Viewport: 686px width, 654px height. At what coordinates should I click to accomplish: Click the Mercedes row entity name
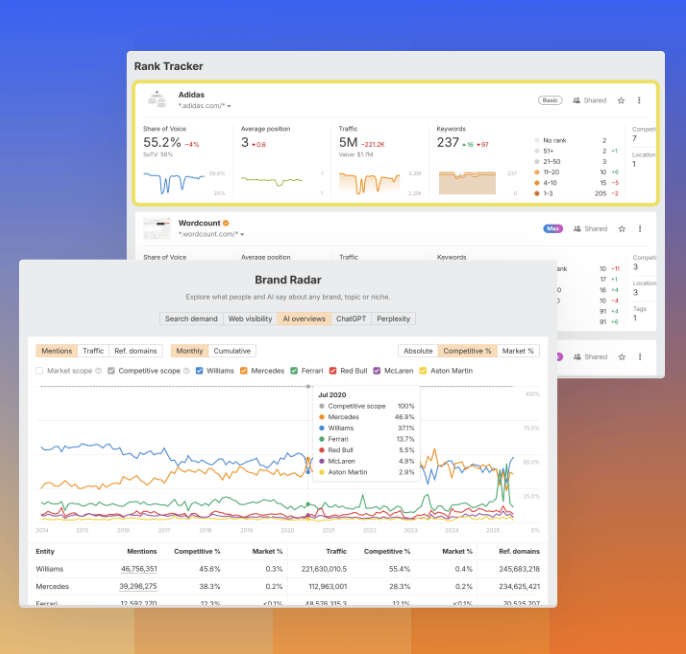(x=52, y=587)
